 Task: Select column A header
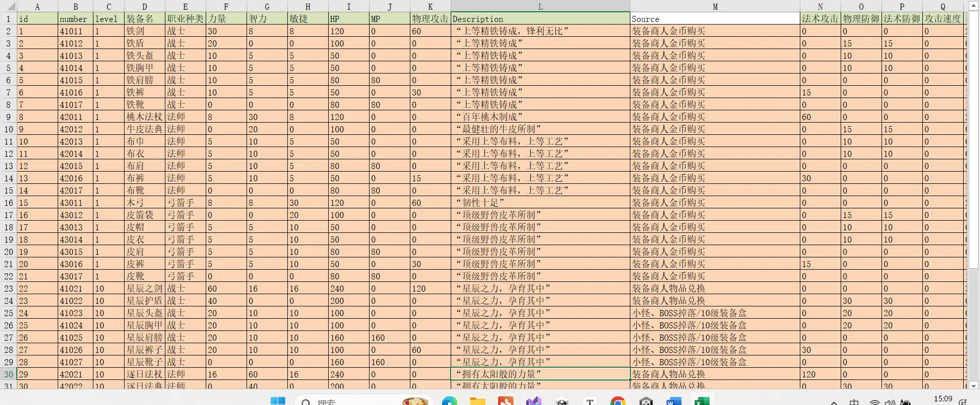tap(37, 6)
